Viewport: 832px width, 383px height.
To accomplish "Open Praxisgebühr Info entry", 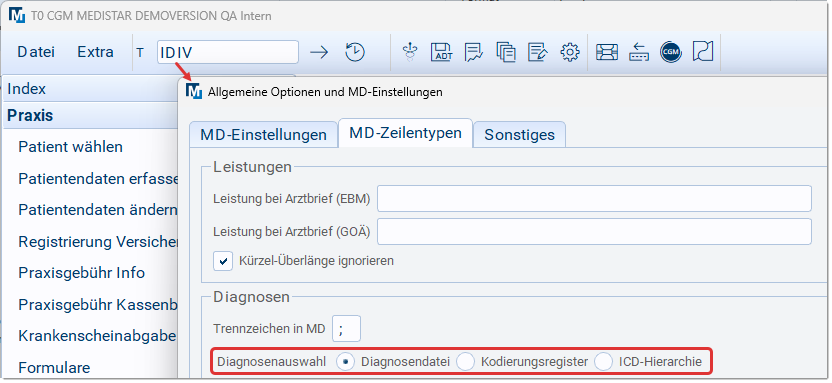I will click(x=82, y=273).
